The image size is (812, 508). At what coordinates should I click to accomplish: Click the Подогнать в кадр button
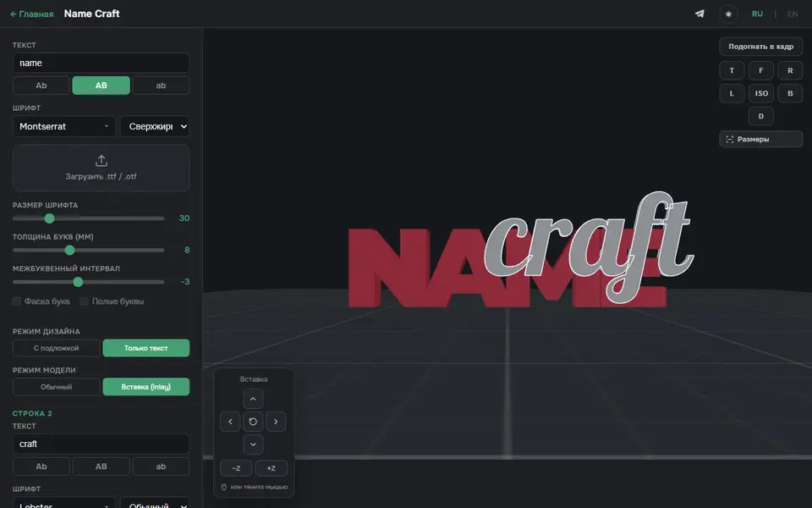click(x=760, y=46)
